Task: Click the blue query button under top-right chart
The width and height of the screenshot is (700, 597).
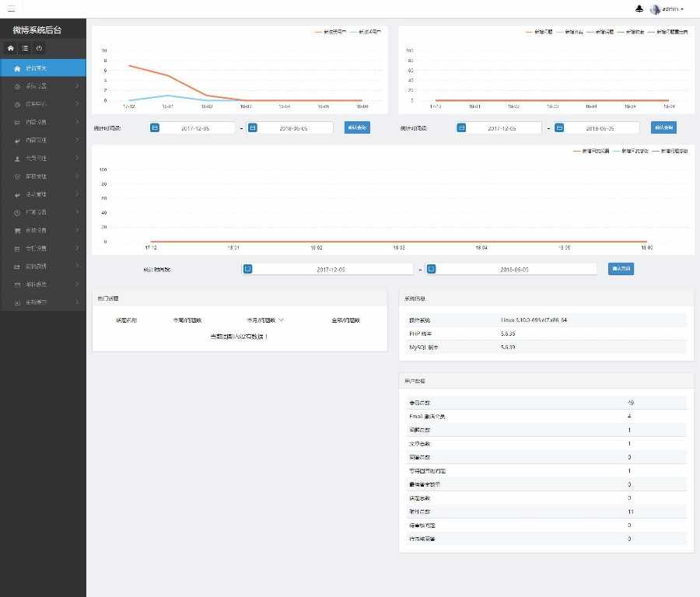Action: [663, 127]
